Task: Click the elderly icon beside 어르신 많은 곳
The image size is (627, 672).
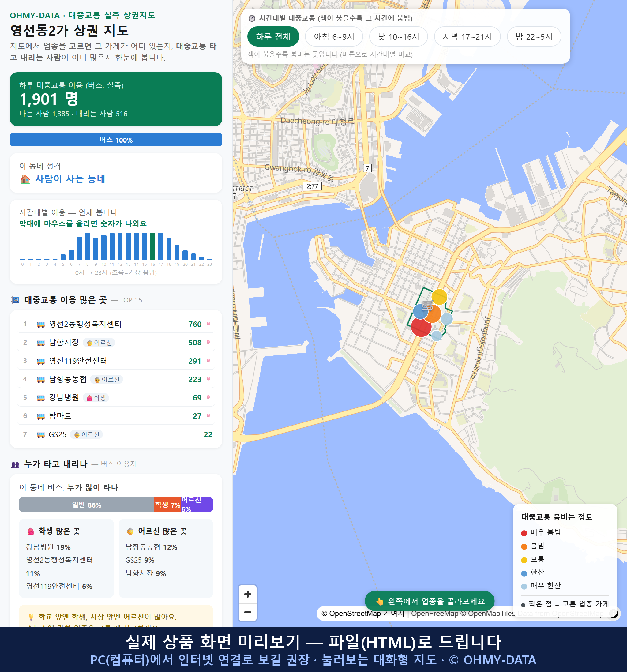Action: (x=130, y=531)
